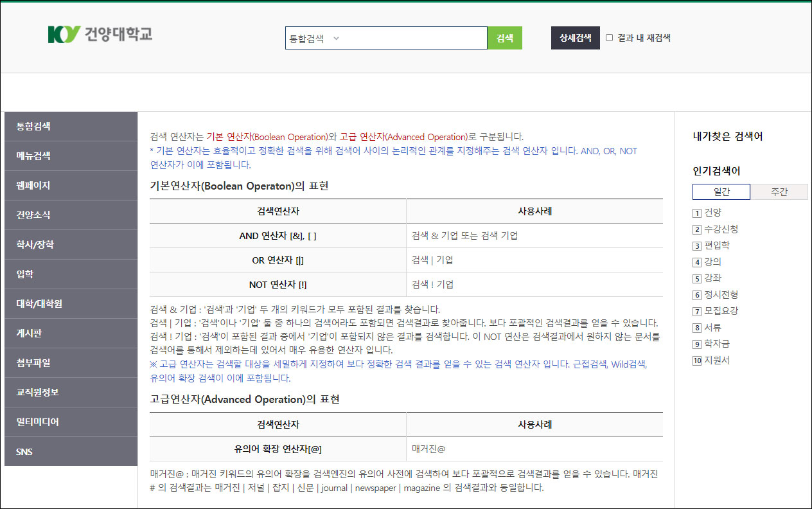The image size is (812, 509).
Task: Focus the search keyword input field
Action: coord(414,38)
